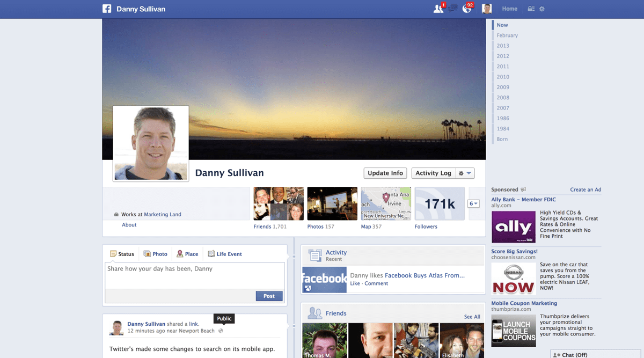Jump to February on the timeline

[507, 35]
